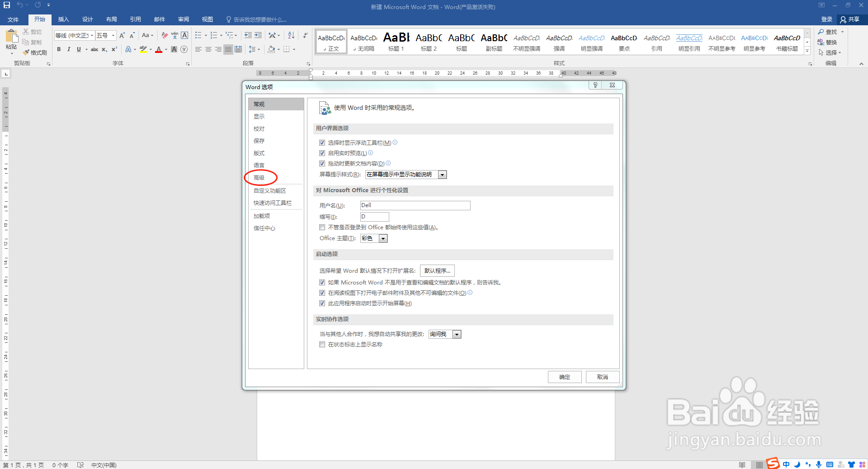Switch to the Design ribbon tab
The image size is (868, 469).
tap(87, 19)
